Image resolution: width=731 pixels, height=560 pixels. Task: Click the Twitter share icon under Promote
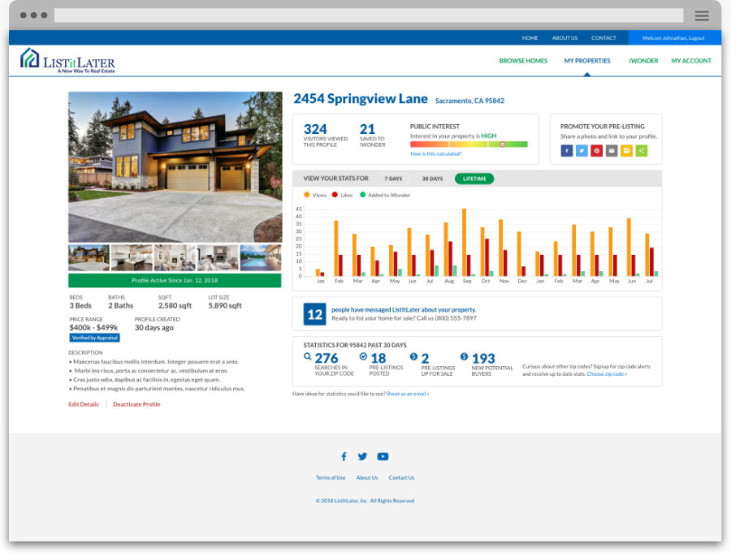tap(582, 151)
